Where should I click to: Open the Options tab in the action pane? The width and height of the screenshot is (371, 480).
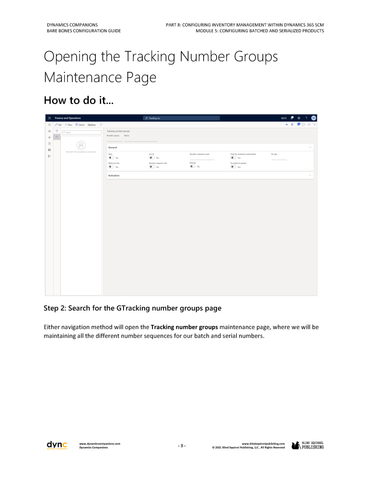pyautogui.click(x=92, y=125)
